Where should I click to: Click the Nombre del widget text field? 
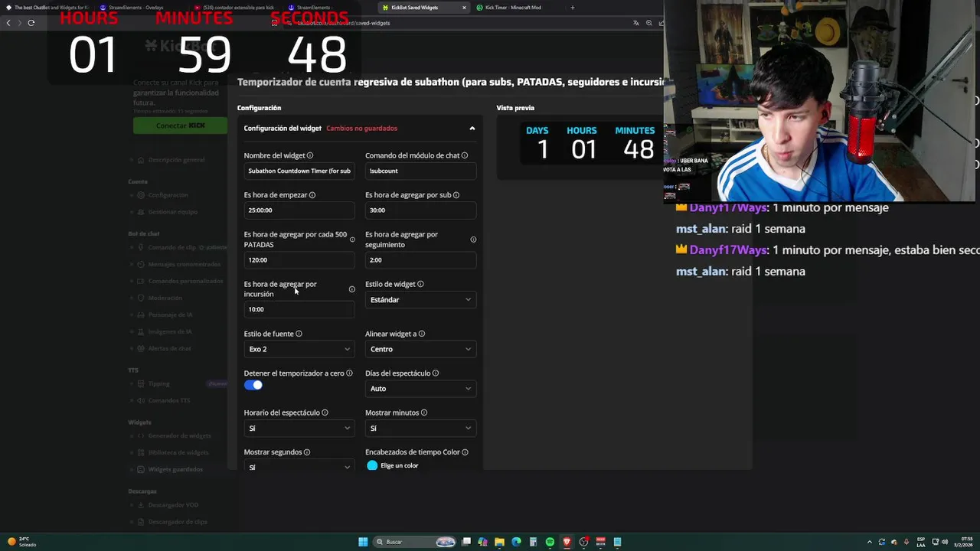coord(299,171)
